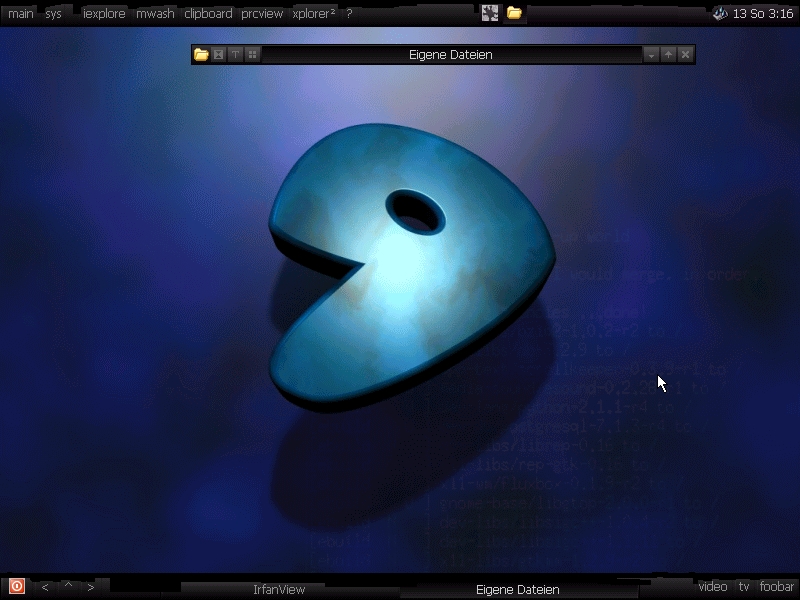The image size is (800, 600).
Task: Open the video item in the bottom bar
Action: click(713, 587)
